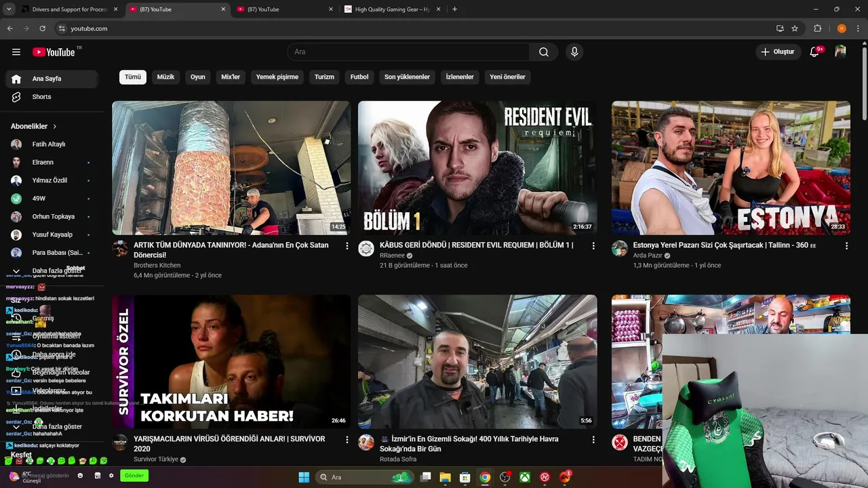
Task: Open Windows Start menu
Action: click(x=304, y=477)
